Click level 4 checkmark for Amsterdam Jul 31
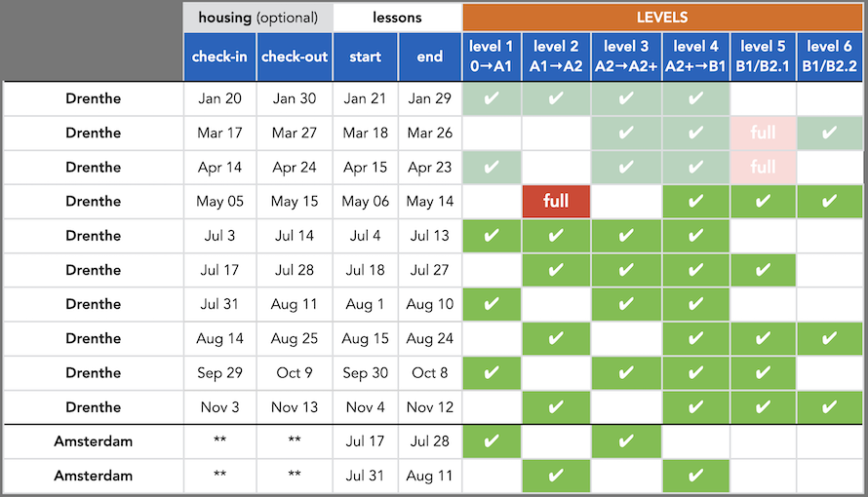Screen dimensions: 868x497 click(695, 476)
